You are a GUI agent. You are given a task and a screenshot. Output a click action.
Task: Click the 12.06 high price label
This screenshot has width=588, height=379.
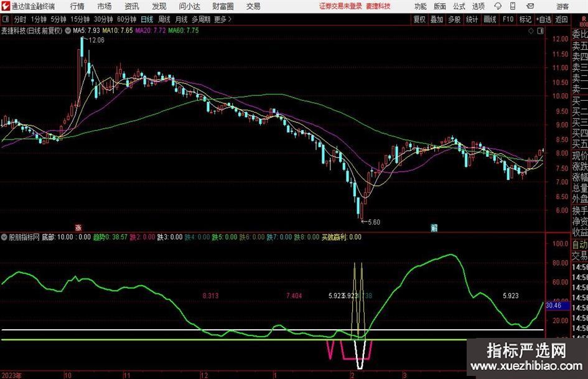coord(96,40)
